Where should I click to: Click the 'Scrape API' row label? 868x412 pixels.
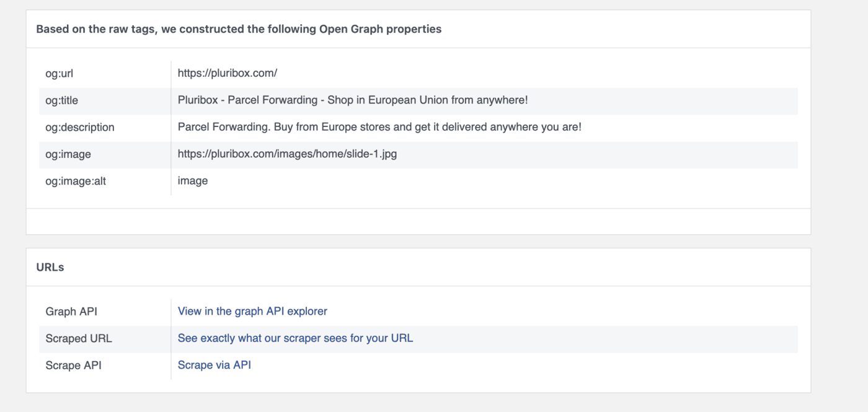tap(73, 366)
